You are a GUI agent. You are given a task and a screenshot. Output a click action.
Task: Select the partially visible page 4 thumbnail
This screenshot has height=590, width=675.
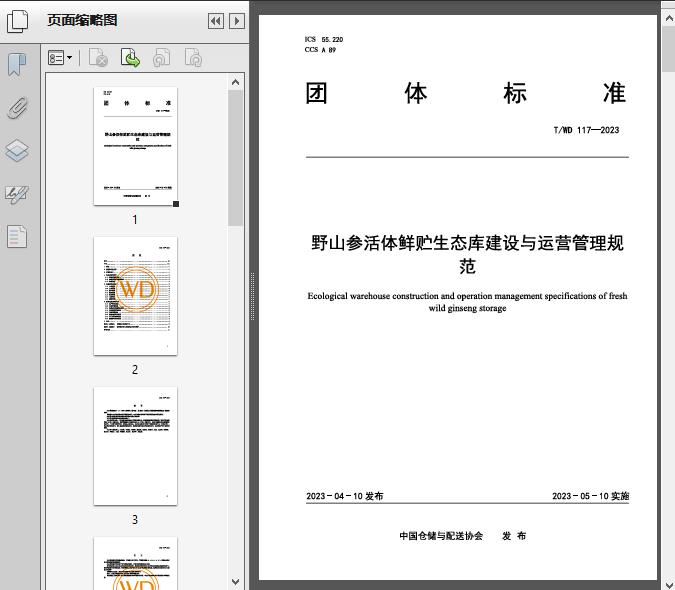[x=135, y=563]
